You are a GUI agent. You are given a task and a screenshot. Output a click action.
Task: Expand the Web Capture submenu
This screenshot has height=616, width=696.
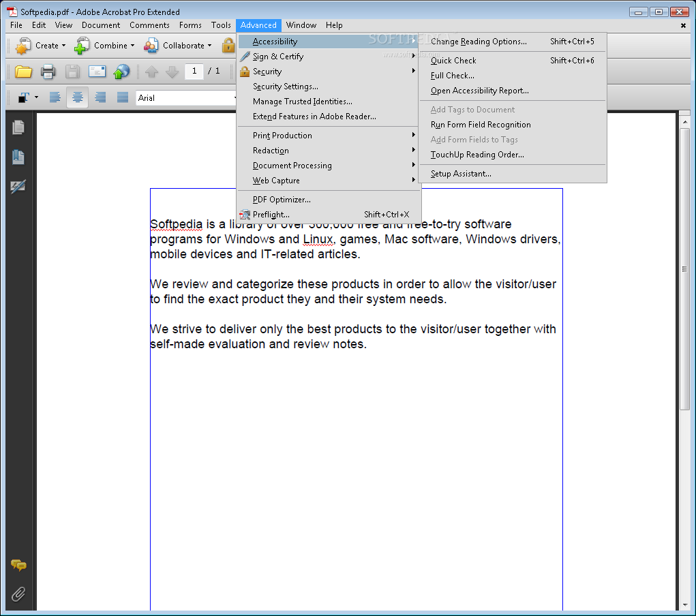(x=329, y=181)
